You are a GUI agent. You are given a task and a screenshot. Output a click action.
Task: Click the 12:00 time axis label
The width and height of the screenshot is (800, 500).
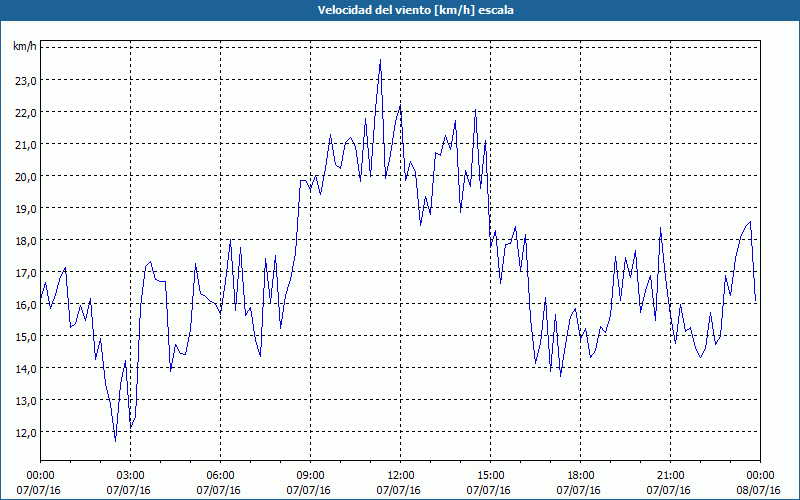coord(401,476)
